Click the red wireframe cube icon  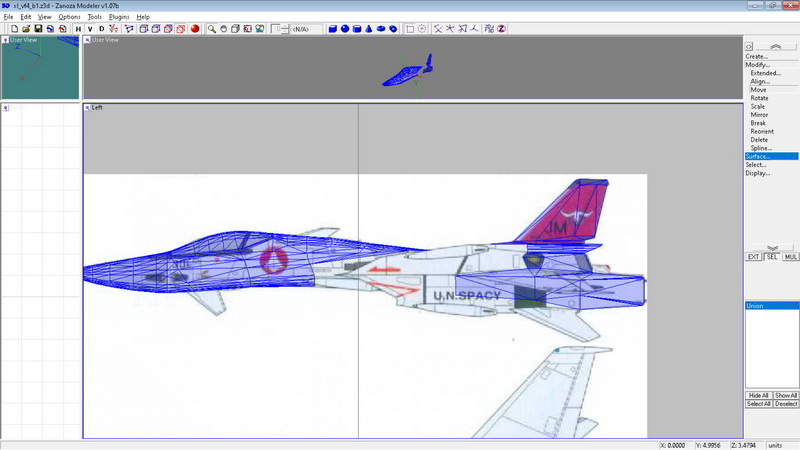pos(181,29)
